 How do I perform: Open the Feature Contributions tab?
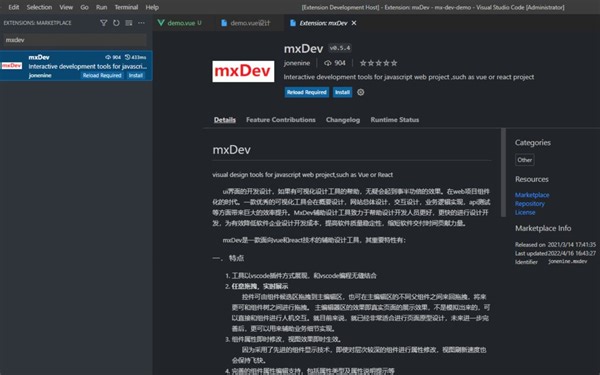coord(281,120)
